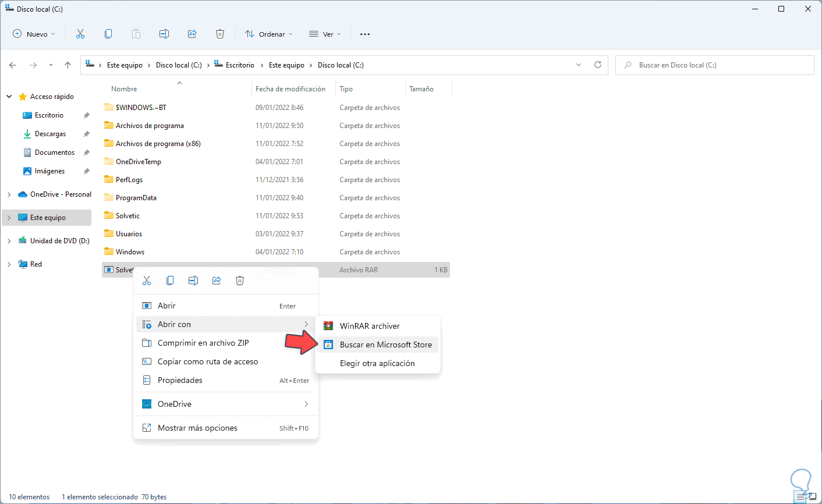The image size is (822, 504).
Task: Click the Cut icon in the context menu
Action: click(147, 281)
